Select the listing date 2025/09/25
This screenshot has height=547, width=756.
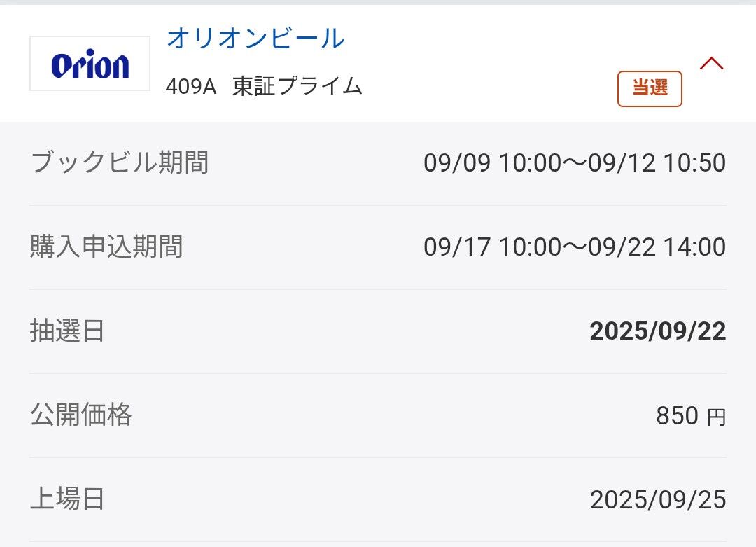tap(657, 499)
